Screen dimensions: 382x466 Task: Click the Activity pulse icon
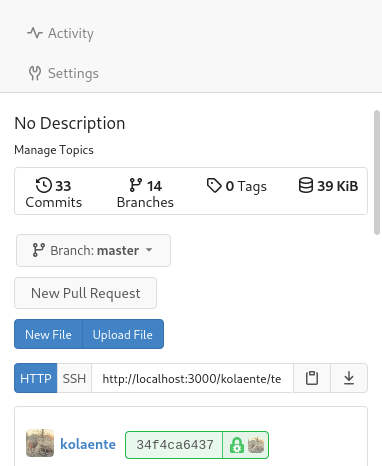tap(35, 33)
